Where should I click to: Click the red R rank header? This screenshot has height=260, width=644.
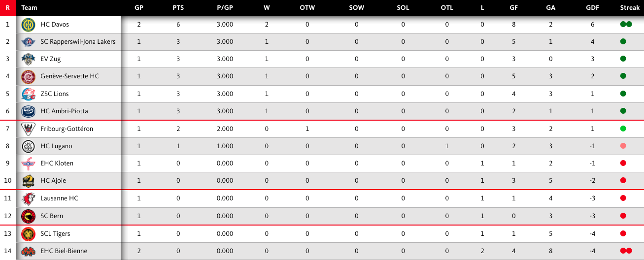coord(7,7)
